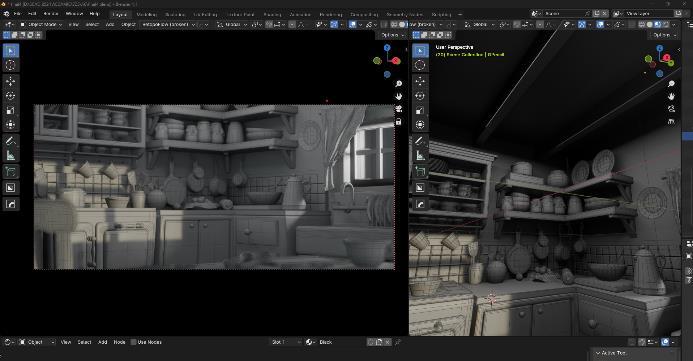This screenshot has width=693, height=361.
Task: Open Options dropdown in left viewport
Action: [x=392, y=35]
